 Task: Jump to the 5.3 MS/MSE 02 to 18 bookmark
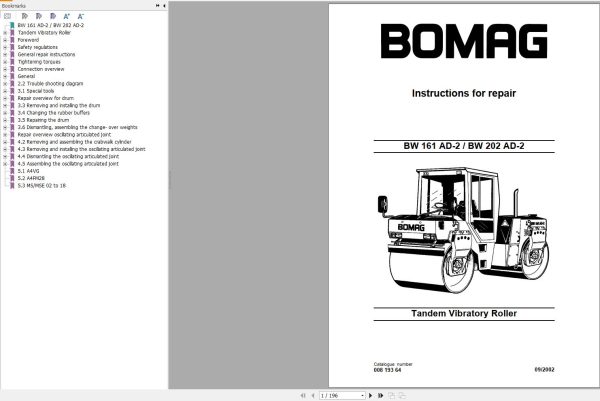(42, 186)
